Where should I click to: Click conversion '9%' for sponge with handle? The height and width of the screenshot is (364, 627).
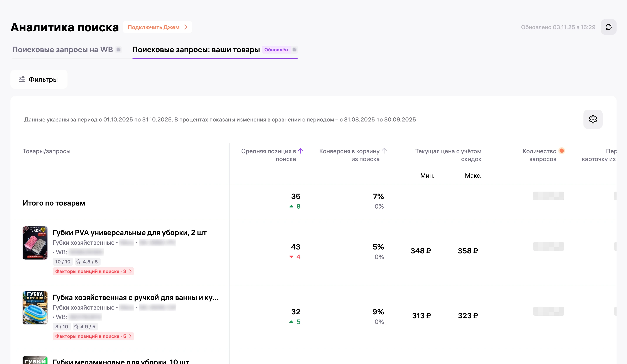pos(378,312)
